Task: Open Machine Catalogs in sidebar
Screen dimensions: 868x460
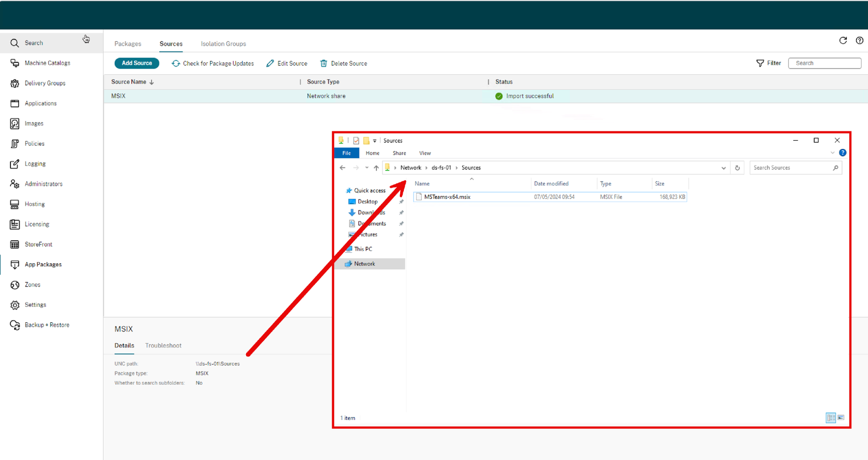Action: [47, 63]
